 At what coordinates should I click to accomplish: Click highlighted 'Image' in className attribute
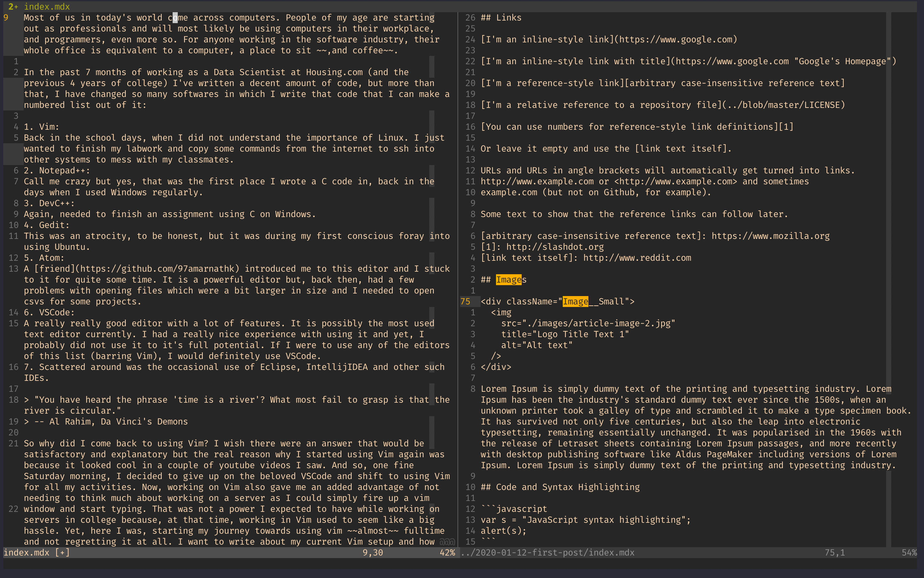[x=575, y=301]
